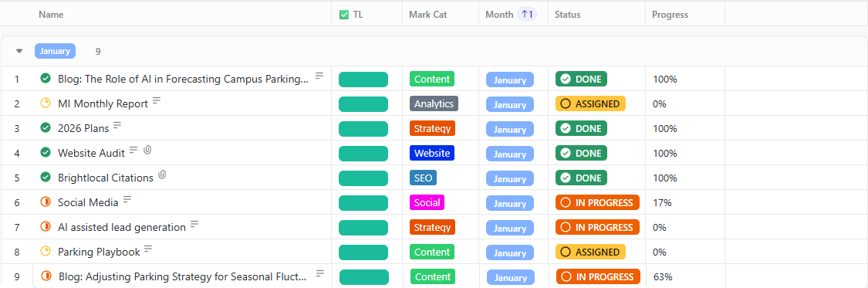Screen dimensions: 868x288
Task: Click done check icon beside Brightlocal Citations
Action: [46, 178]
